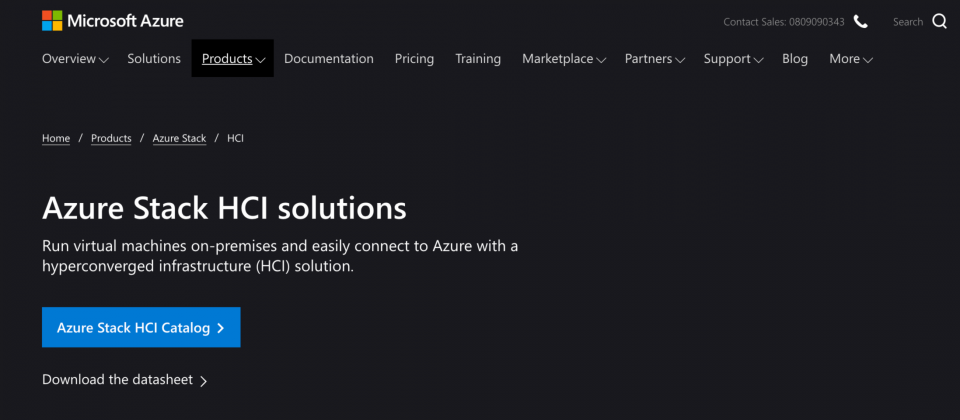Go to the Solutions nav item
The width and height of the screenshot is (960, 420).
click(154, 59)
